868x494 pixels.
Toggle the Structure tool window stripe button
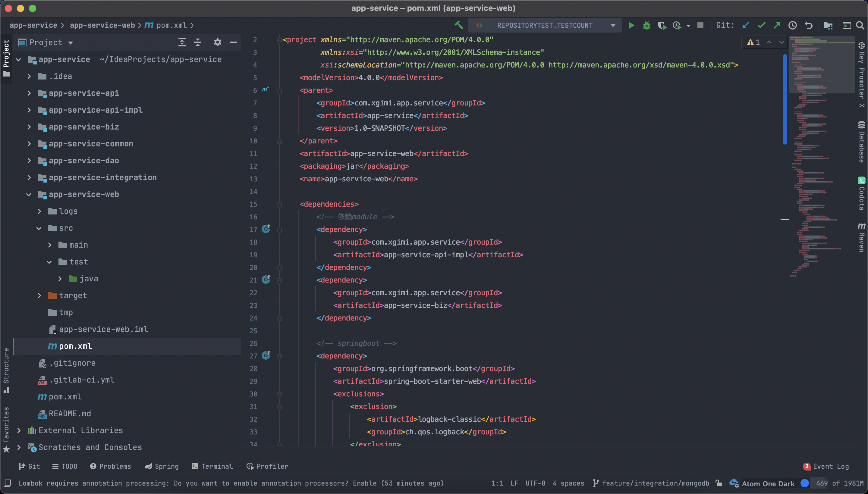pos(6,370)
